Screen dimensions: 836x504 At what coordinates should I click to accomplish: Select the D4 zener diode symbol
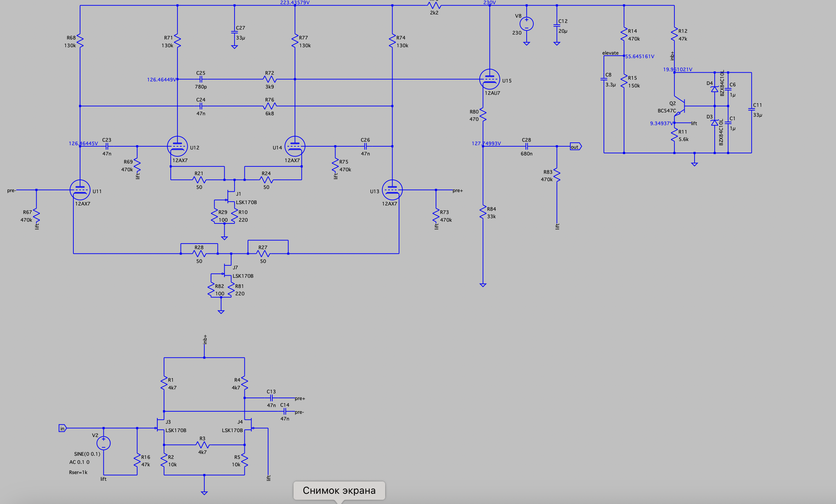[714, 89]
